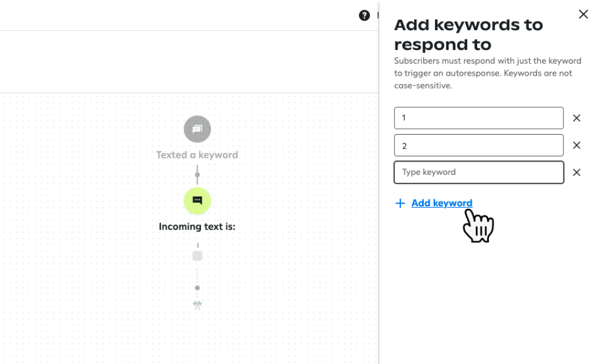Delete keyword 2 using its X icon

tap(576, 145)
